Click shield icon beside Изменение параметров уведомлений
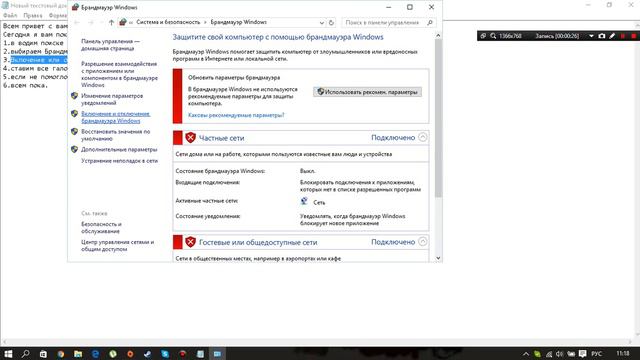The image size is (640, 360). (74, 96)
